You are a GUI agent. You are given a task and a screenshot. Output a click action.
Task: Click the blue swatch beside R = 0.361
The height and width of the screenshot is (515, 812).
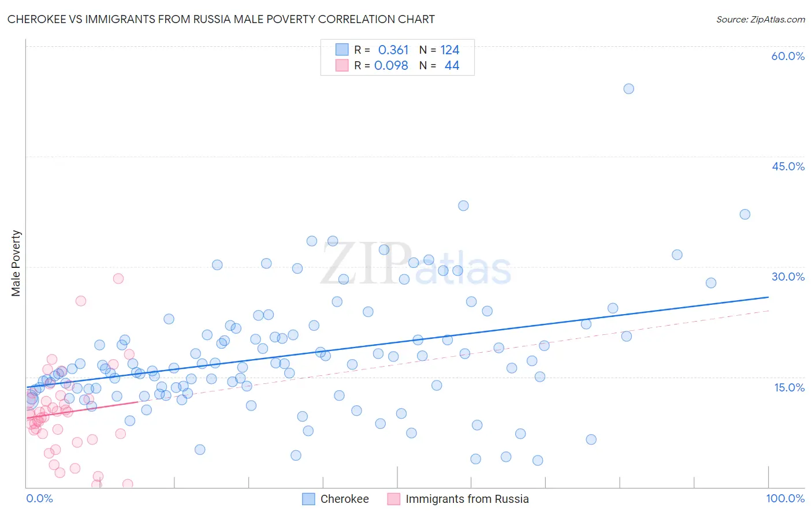pyautogui.click(x=342, y=50)
